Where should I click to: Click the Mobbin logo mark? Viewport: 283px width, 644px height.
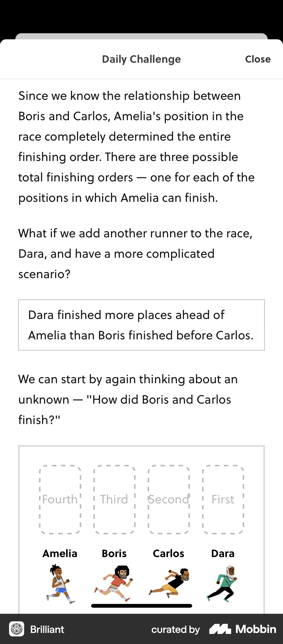point(220,629)
